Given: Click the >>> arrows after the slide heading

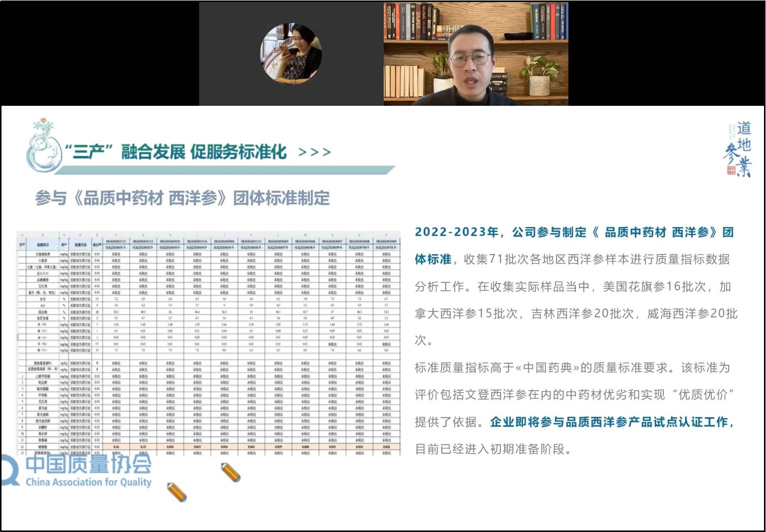Looking at the screenshot, I should pos(314,152).
